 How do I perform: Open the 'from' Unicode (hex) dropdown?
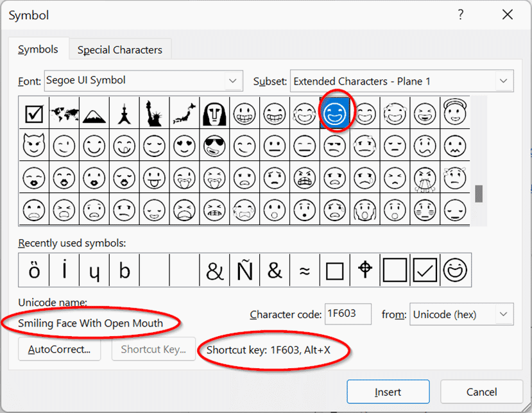click(503, 314)
